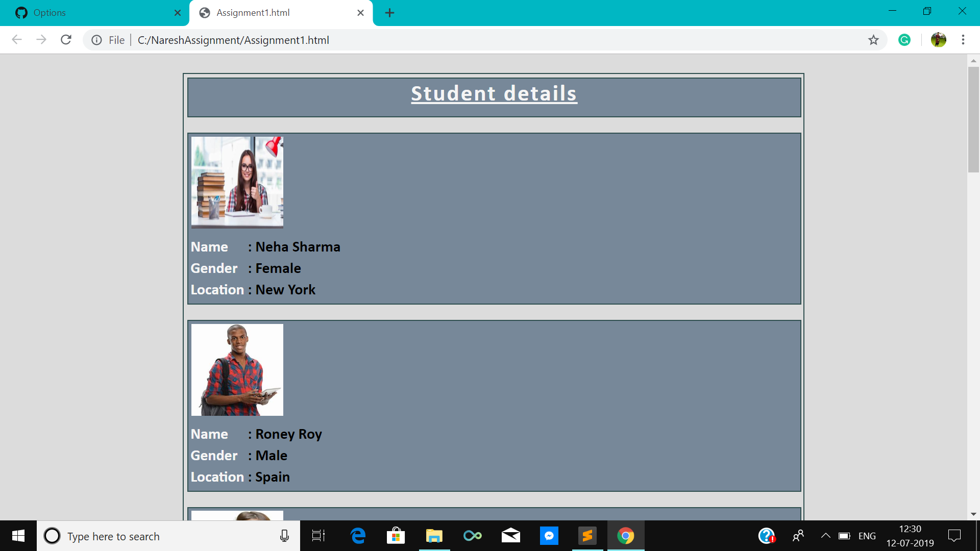Bookmark this page with the star icon
Screen dimensions: 980x551
[x=873, y=40]
